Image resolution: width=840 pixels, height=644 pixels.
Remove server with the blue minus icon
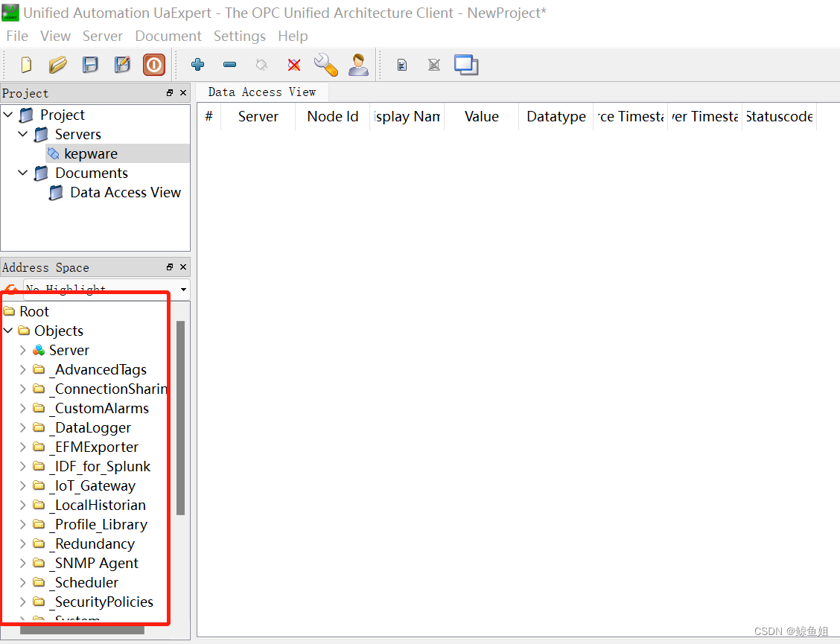230,65
